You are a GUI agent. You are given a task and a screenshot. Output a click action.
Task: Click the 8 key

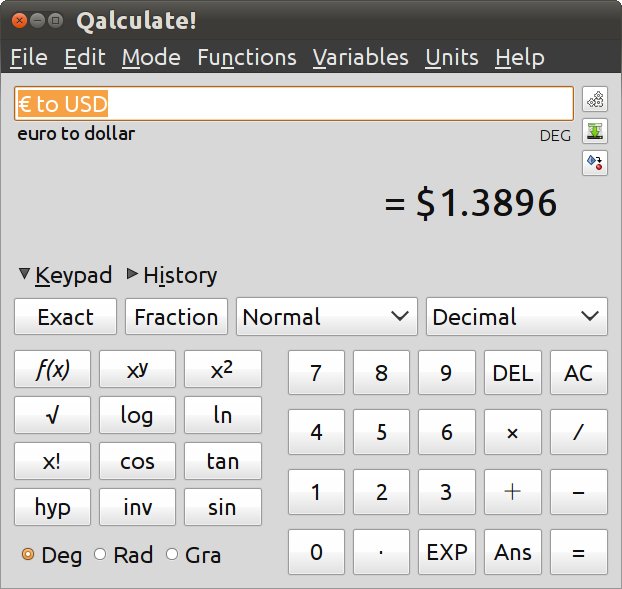click(381, 373)
